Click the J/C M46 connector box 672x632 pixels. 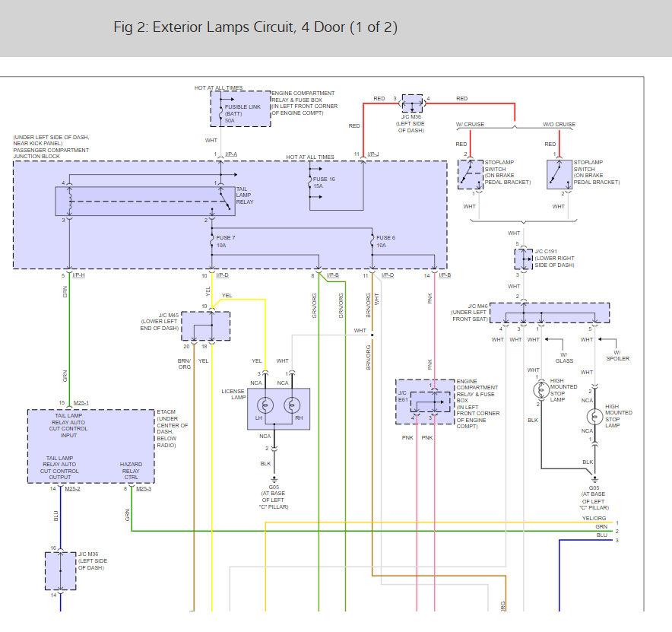pyautogui.click(x=550, y=313)
